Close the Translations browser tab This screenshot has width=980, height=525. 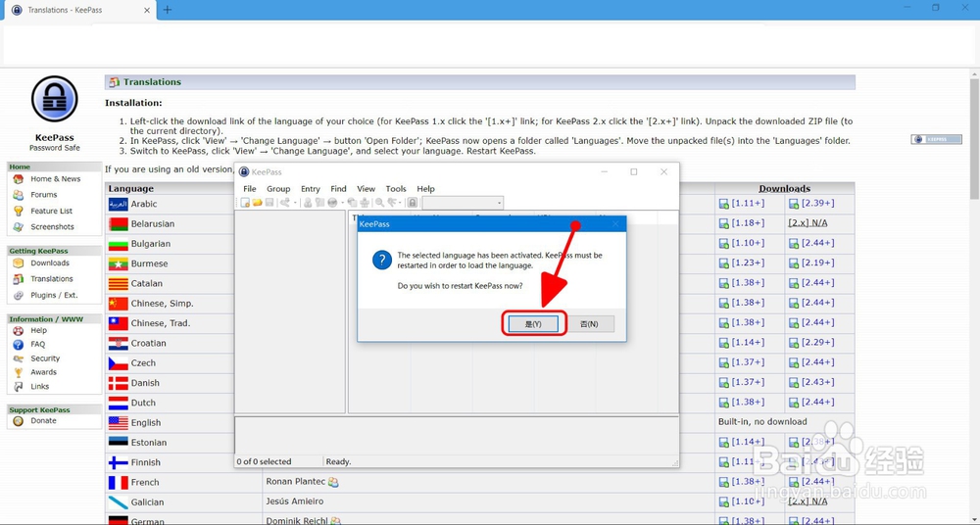click(x=148, y=10)
